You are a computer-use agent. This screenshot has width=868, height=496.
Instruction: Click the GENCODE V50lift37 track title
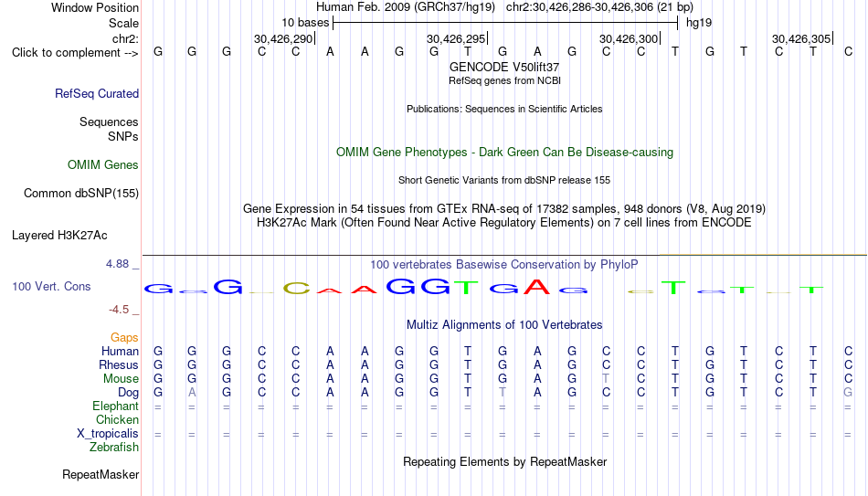click(x=504, y=67)
